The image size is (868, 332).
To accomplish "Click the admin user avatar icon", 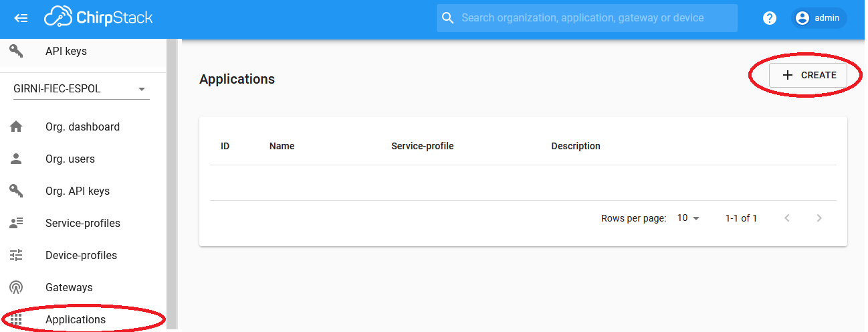I will (802, 18).
